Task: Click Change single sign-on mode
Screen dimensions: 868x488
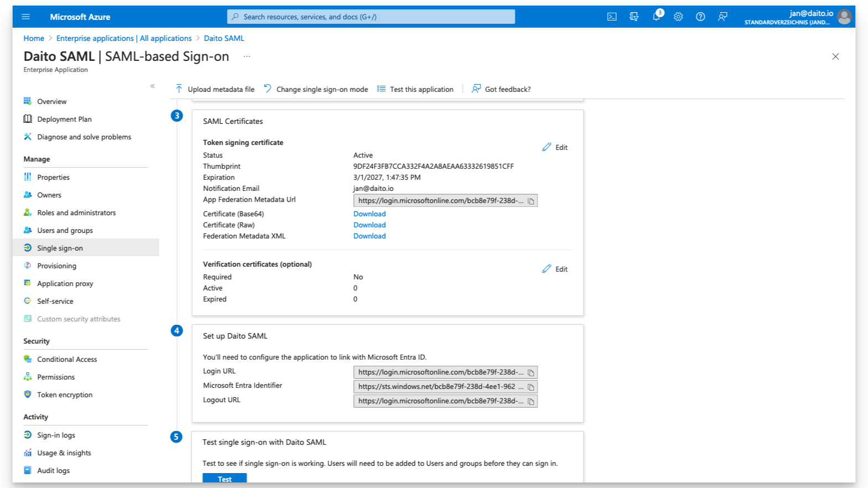Action: point(316,89)
